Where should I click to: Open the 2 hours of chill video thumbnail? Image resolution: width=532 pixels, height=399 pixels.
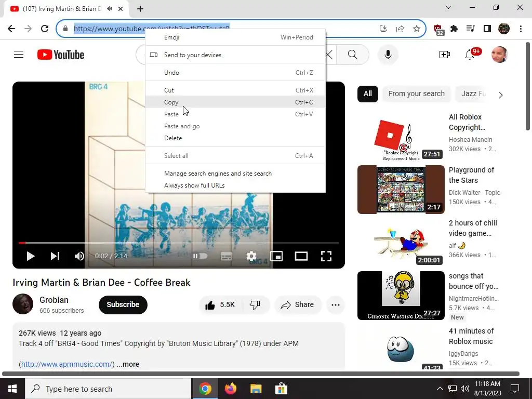(x=401, y=243)
